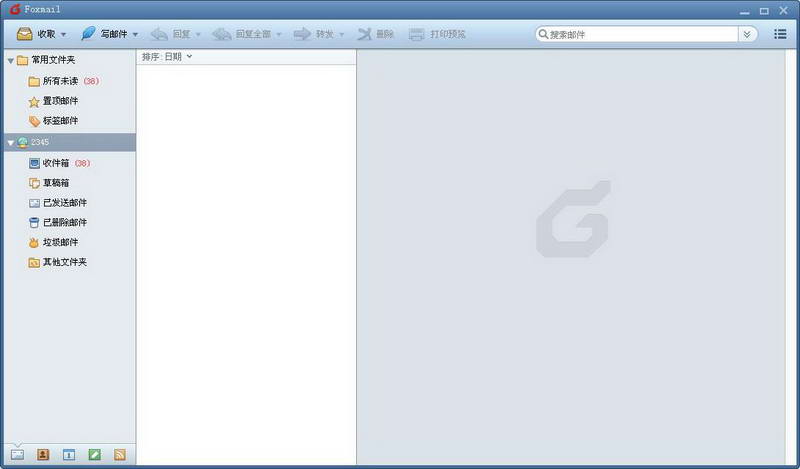
Task: Click the main menu list icon top-right
Action: pos(780,34)
